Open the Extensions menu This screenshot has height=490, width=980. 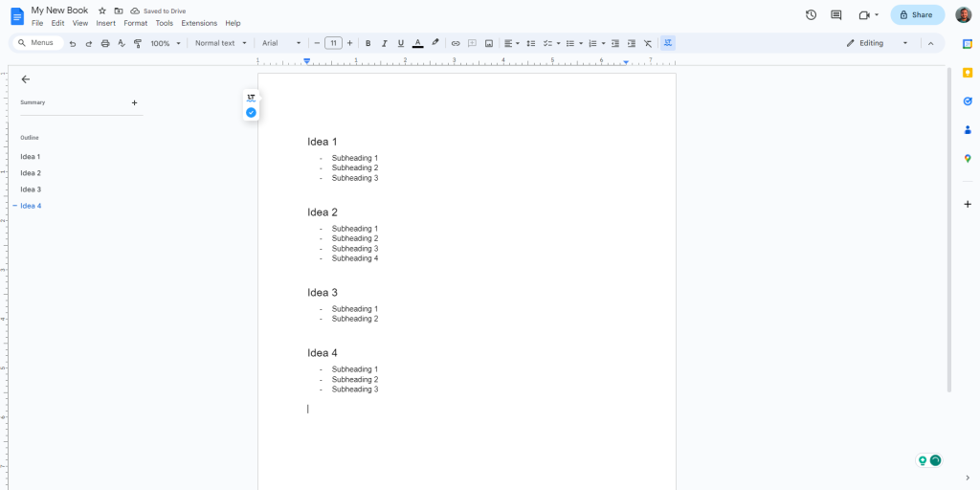pyautogui.click(x=199, y=23)
